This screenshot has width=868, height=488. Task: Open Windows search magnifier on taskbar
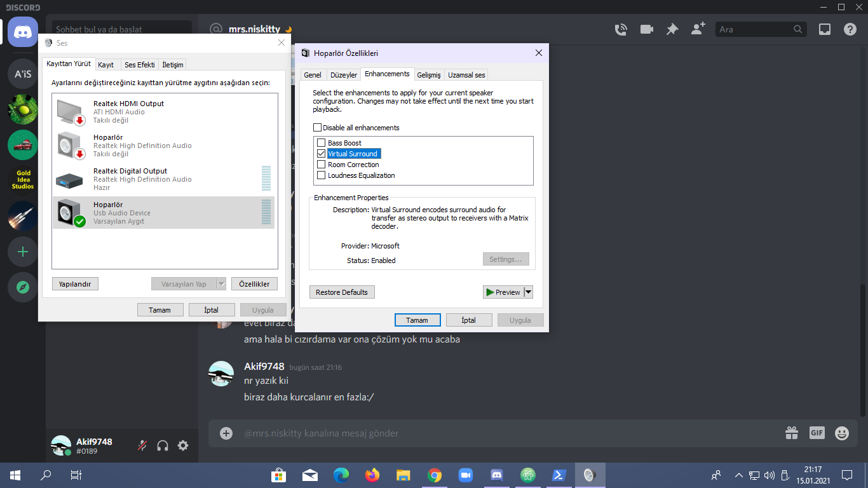(46, 475)
